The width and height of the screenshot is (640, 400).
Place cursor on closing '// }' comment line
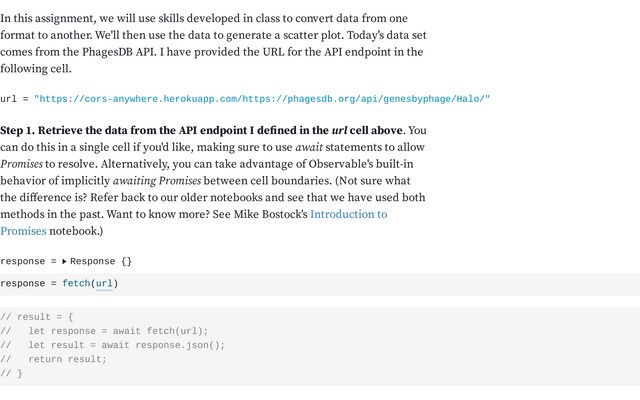click(x=11, y=373)
